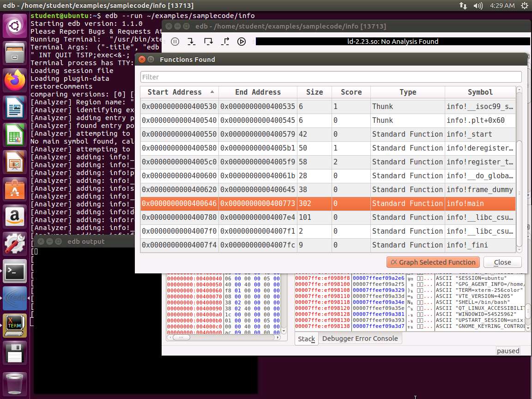This screenshot has width=532, height=399.
Task: Select the info!_start function row
Action: (x=328, y=134)
